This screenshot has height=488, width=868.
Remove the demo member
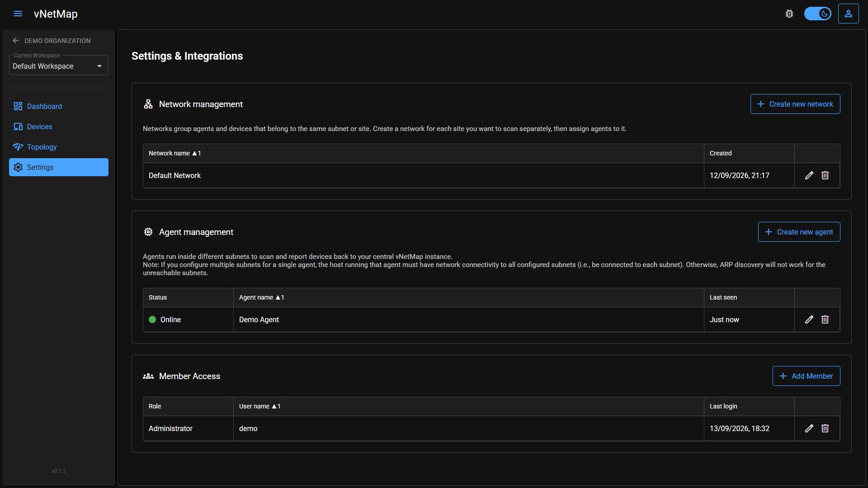click(825, 428)
